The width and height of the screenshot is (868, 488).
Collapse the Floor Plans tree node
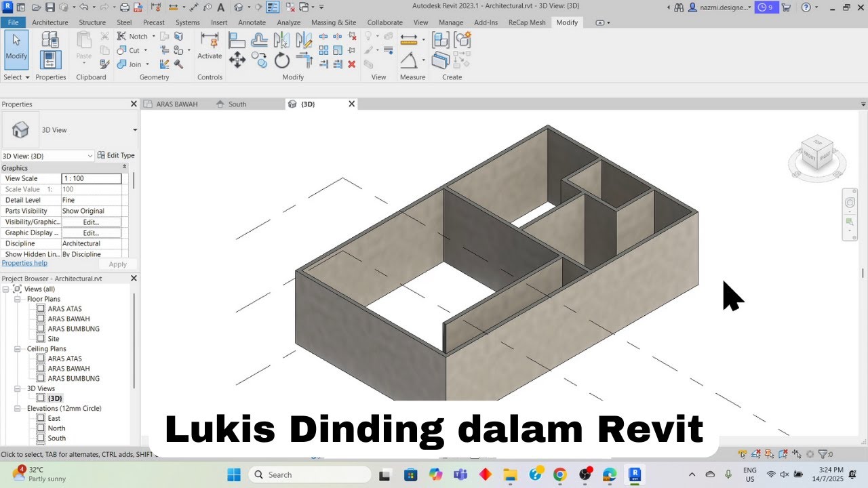coord(18,299)
